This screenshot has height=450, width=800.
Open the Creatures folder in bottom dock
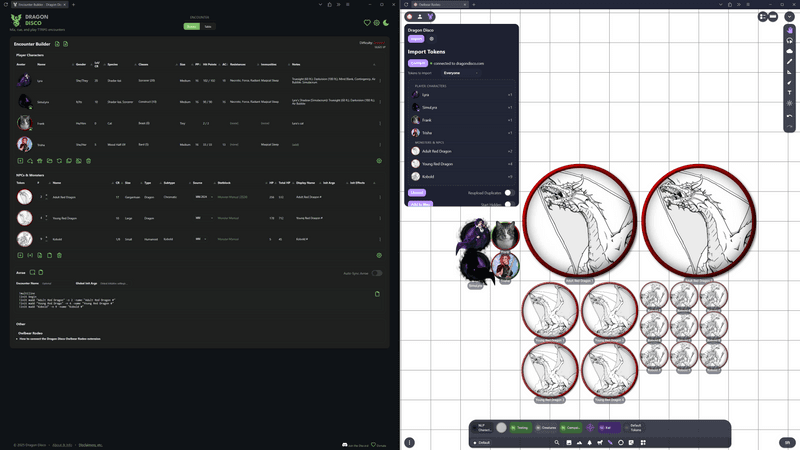[546, 428]
